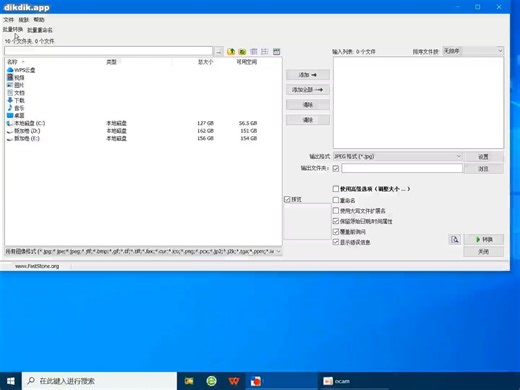
Task: Select the 文档 folder icon
Action: [10, 93]
